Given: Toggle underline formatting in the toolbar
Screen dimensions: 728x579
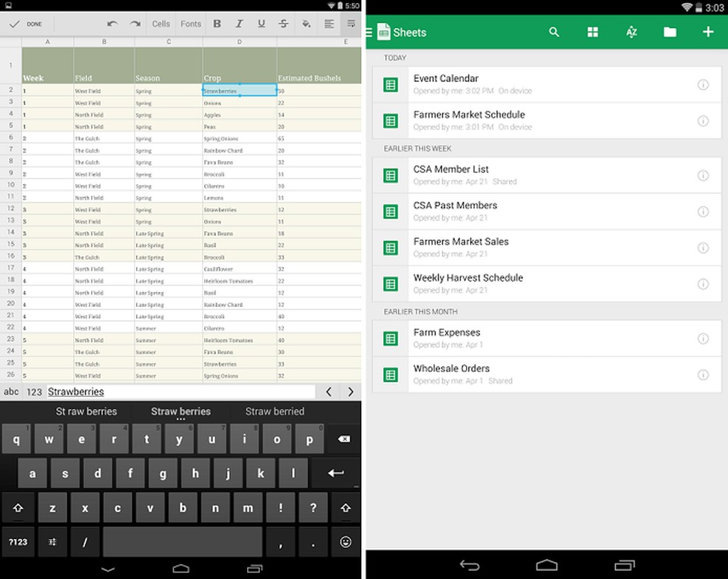Looking at the screenshot, I should coord(261,23).
